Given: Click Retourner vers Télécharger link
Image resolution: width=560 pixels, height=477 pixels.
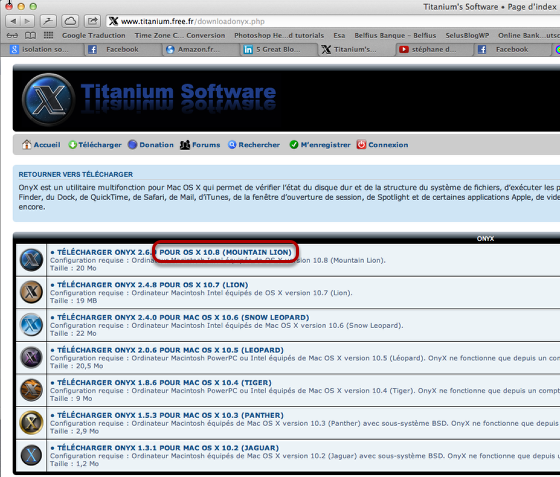Looking at the screenshot, I should click(x=76, y=174).
